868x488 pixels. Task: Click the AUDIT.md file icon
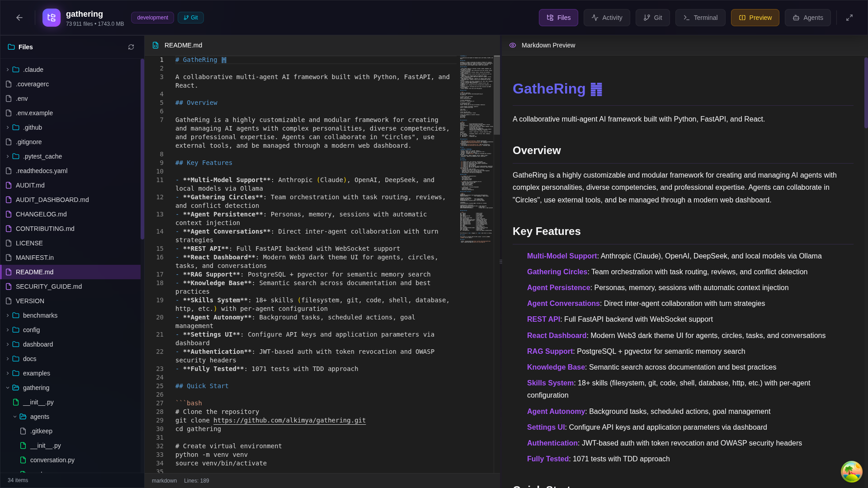(9, 185)
